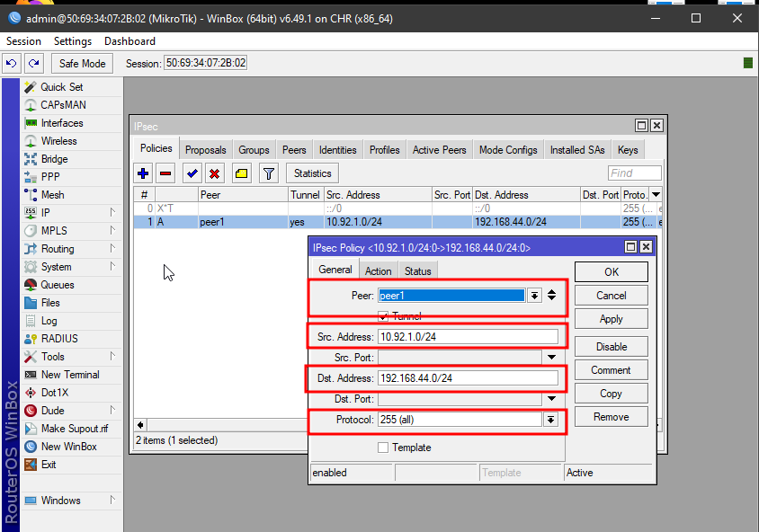Click the Redo arrow in toolbar
The image size is (759, 532).
pyautogui.click(x=33, y=64)
